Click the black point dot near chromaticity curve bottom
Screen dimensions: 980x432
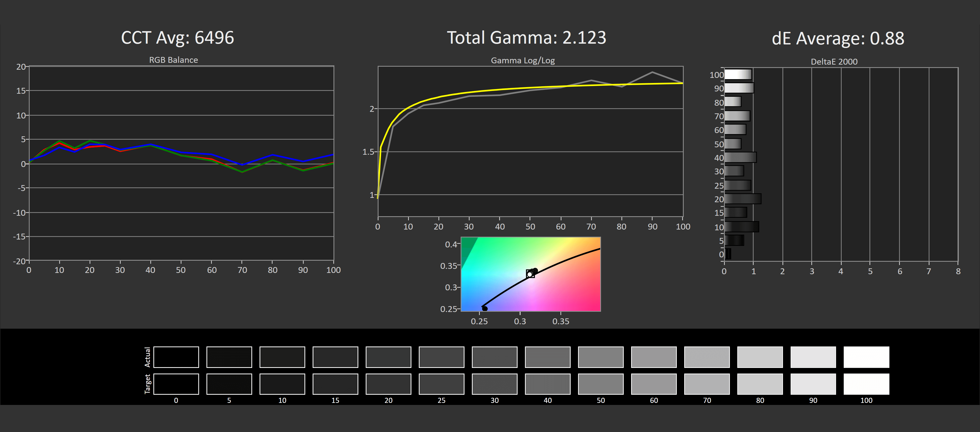[485, 308]
